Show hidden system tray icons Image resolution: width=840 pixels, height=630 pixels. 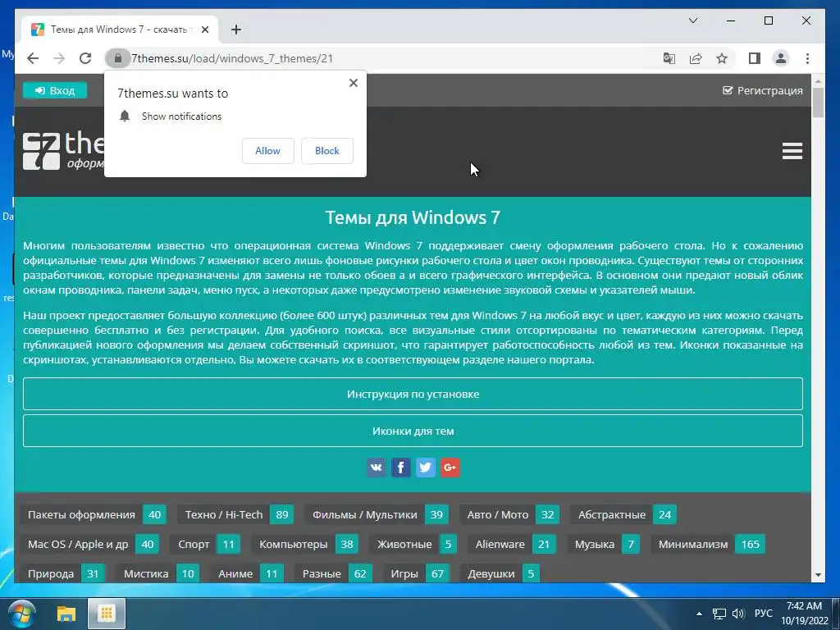pos(699,614)
